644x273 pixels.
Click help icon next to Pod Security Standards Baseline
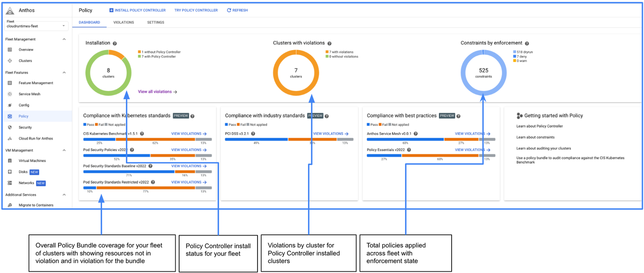[151, 166]
